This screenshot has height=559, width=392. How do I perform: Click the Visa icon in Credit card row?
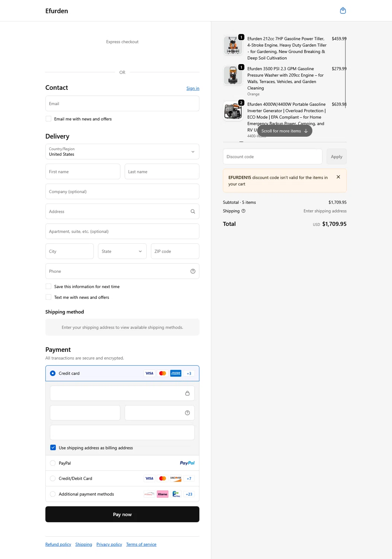(x=149, y=373)
